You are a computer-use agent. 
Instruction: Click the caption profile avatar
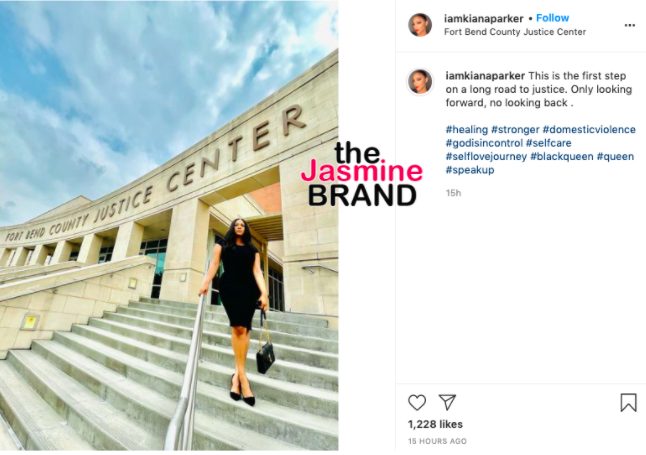[x=420, y=82]
